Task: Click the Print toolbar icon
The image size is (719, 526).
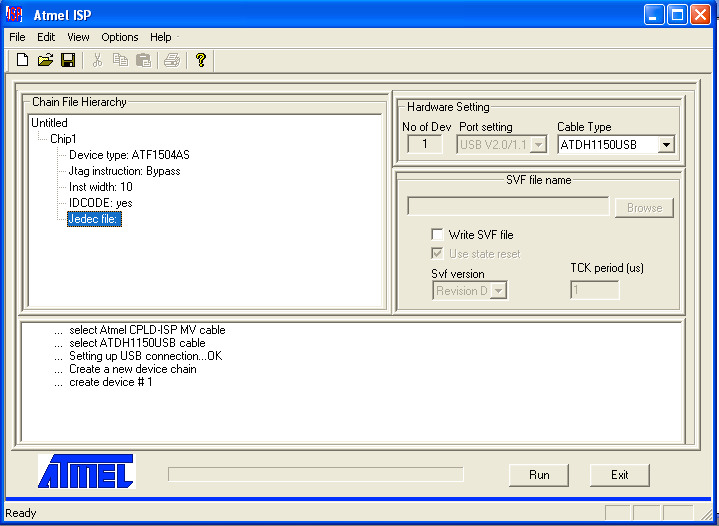Action: point(172,61)
